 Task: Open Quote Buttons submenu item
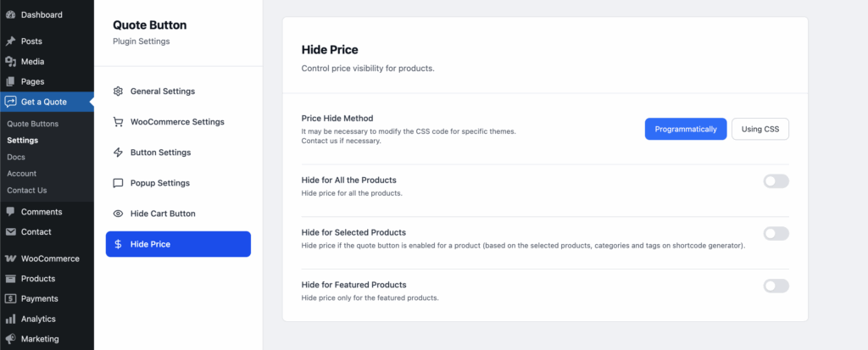[x=33, y=124]
